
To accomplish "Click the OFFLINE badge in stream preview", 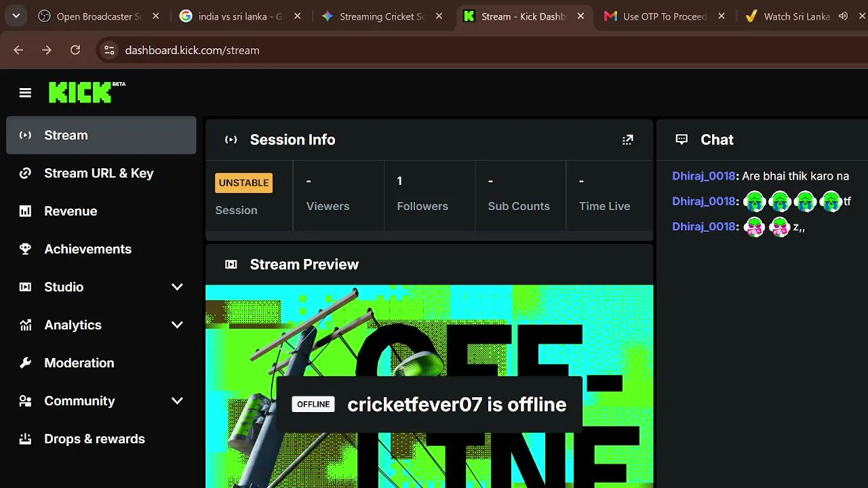I will coord(313,404).
